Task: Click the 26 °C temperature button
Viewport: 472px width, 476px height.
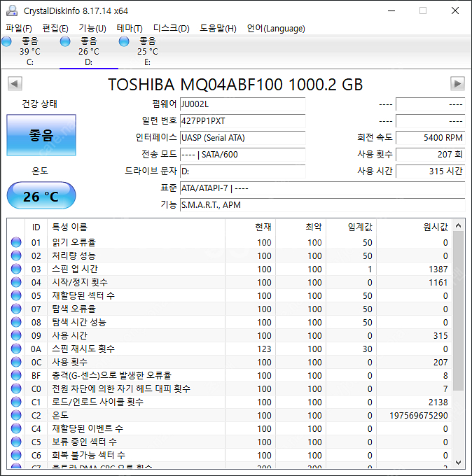Action: [41, 195]
